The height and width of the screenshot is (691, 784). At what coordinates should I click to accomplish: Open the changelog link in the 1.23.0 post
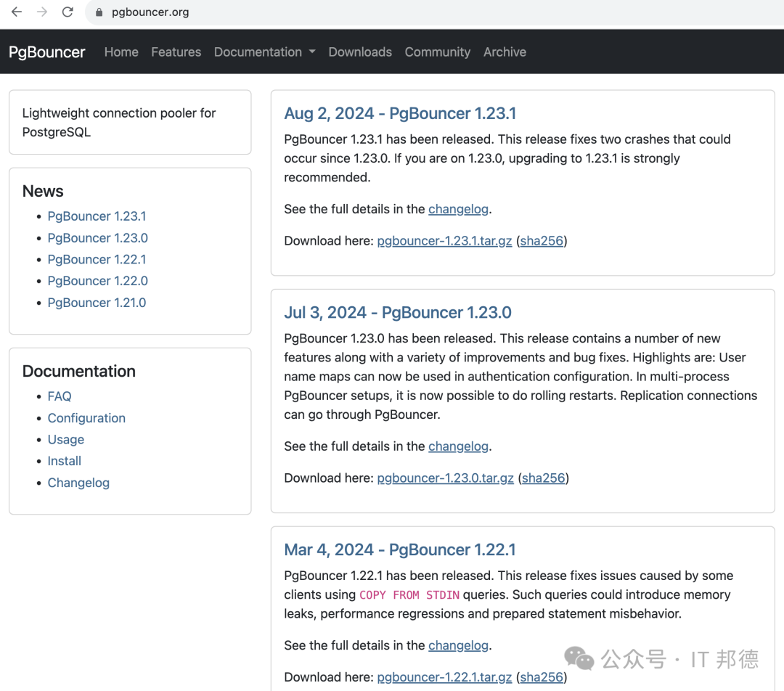coord(459,446)
